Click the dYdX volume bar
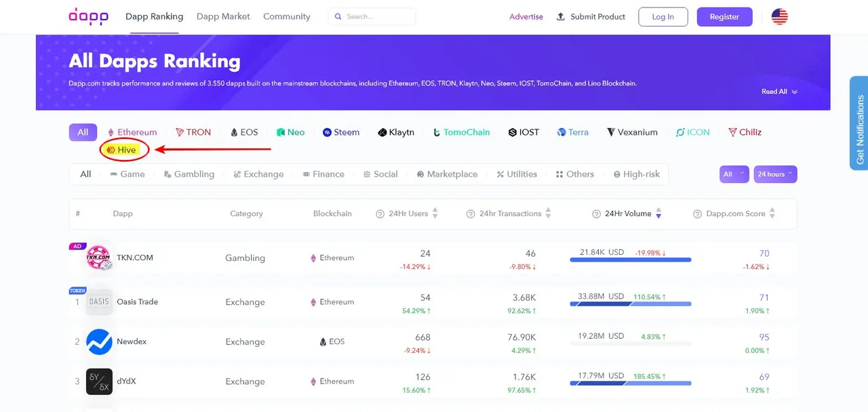Viewport: 868px width, 412px height. (631, 384)
